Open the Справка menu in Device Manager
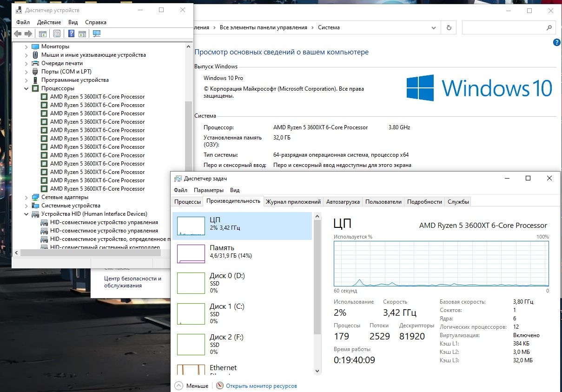 click(x=96, y=22)
